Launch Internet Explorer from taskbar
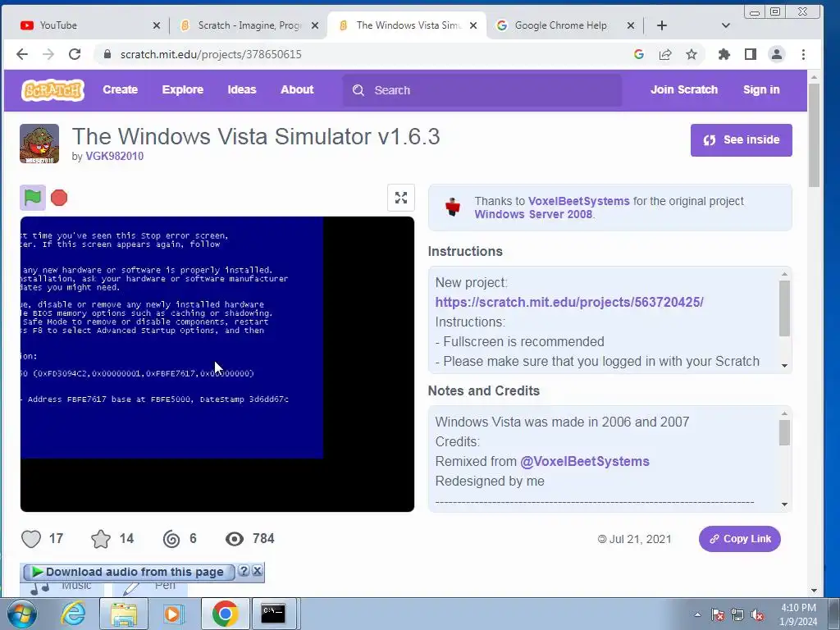This screenshot has width=840, height=630. (73, 614)
